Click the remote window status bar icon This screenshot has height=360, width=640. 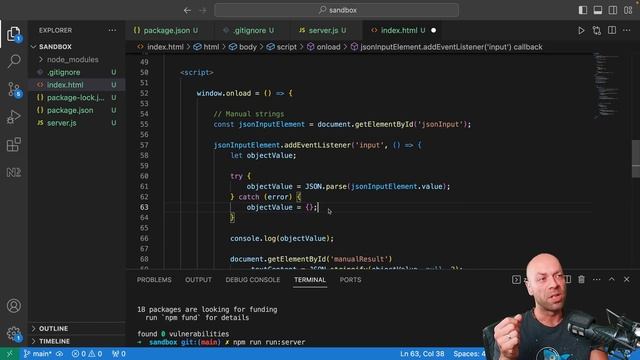(x=10, y=354)
